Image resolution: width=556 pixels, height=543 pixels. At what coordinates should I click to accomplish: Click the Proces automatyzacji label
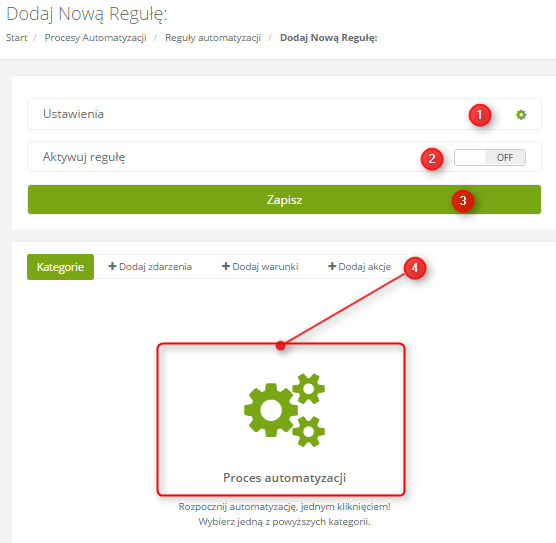[x=284, y=478]
